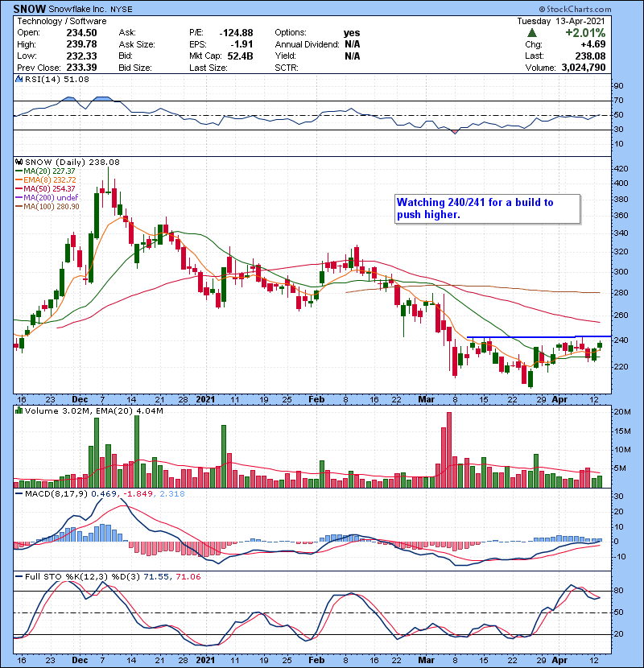The width and height of the screenshot is (644, 668).
Task: Click the 80 label on stochastic axis
Action: [x=618, y=591]
